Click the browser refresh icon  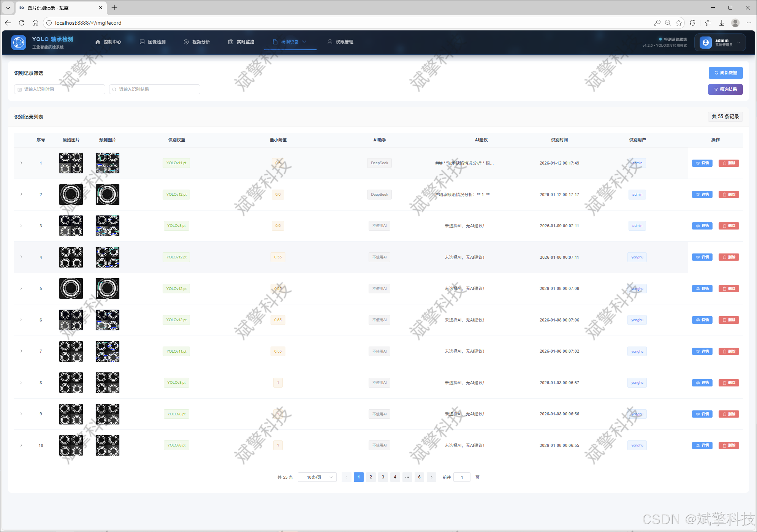pyautogui.click(x=22, y=23)
